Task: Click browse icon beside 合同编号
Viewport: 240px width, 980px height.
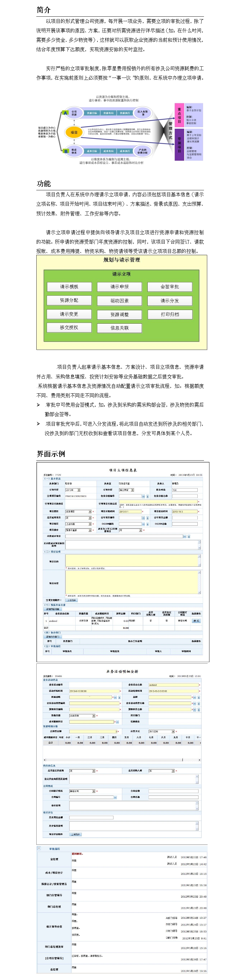Action: (115, 797)
